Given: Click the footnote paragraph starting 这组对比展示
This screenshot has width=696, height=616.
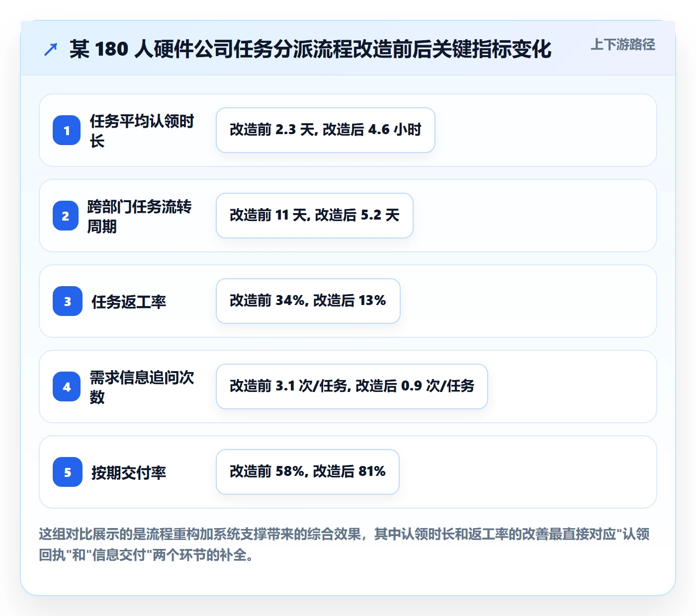Looking at the screenshot, I should point(344,544).
